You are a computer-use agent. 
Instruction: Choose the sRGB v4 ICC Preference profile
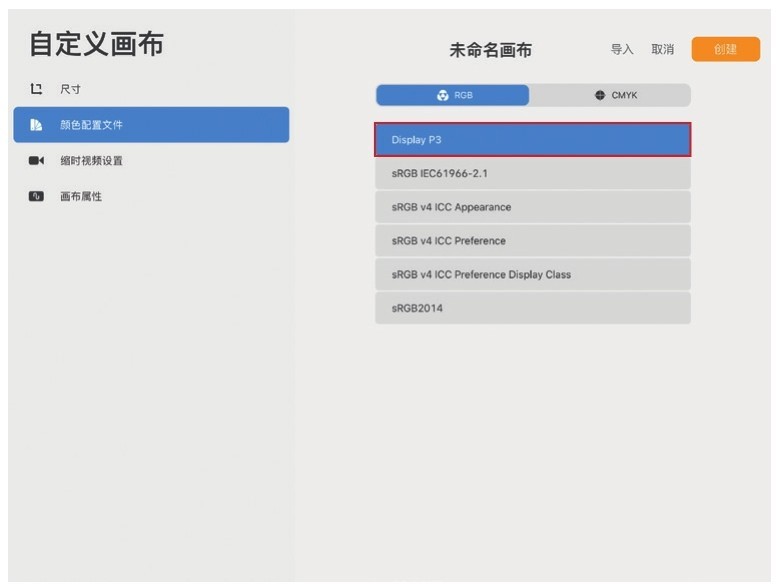click(533, 241)
